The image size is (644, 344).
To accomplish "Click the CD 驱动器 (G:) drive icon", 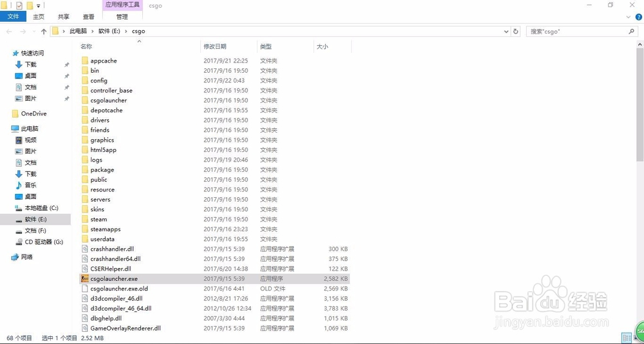I will 19,242.
